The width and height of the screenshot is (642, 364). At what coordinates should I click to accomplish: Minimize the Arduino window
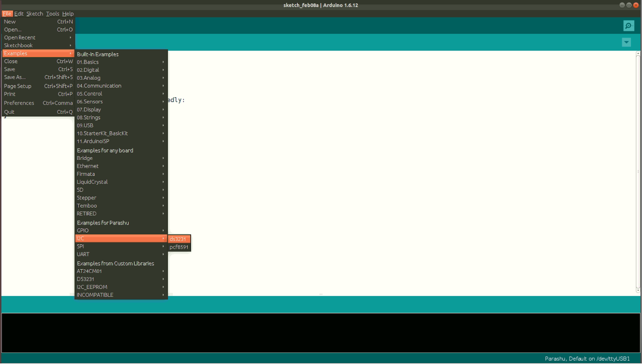pyautogui.click(x=622, y=5)
